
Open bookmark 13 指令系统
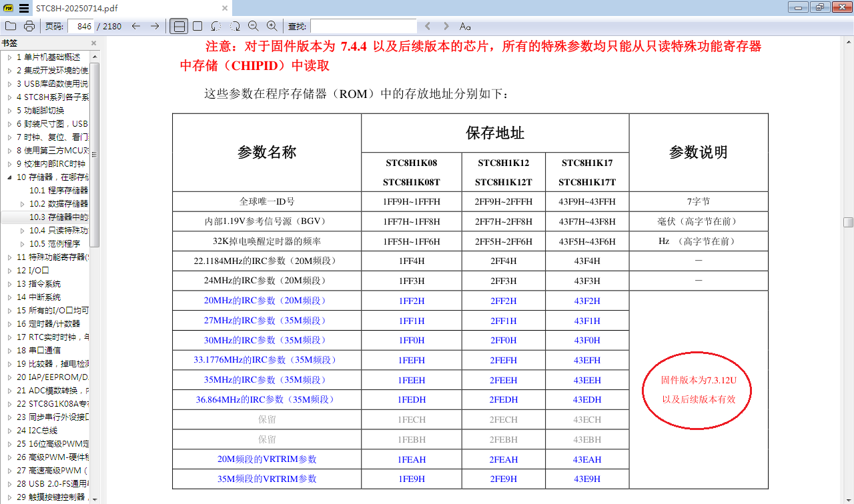39,284
